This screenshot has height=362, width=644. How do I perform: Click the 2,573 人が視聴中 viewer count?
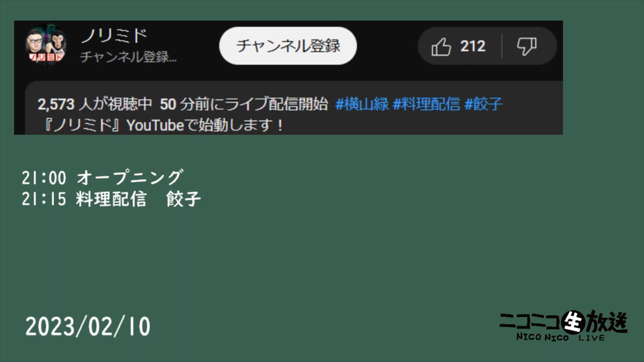(x=95, y=104)
